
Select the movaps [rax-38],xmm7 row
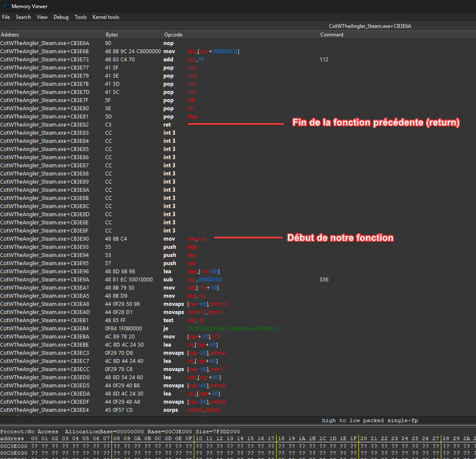coord(238,369)
